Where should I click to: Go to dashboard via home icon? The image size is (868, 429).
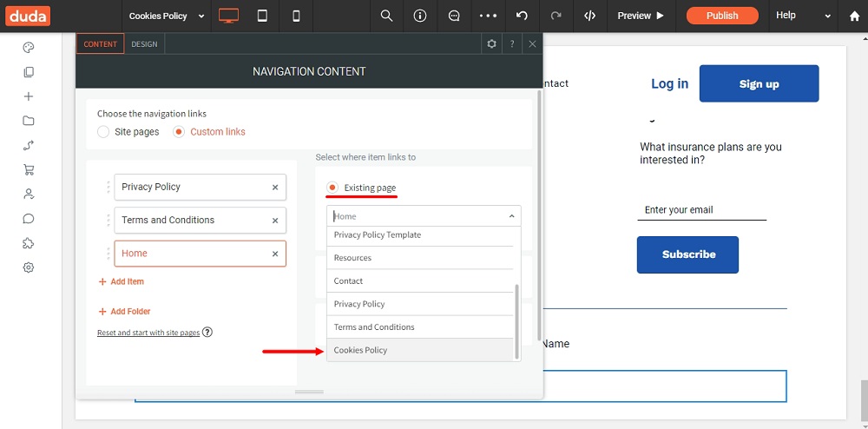pyautogui.click(x=855, y=16)
